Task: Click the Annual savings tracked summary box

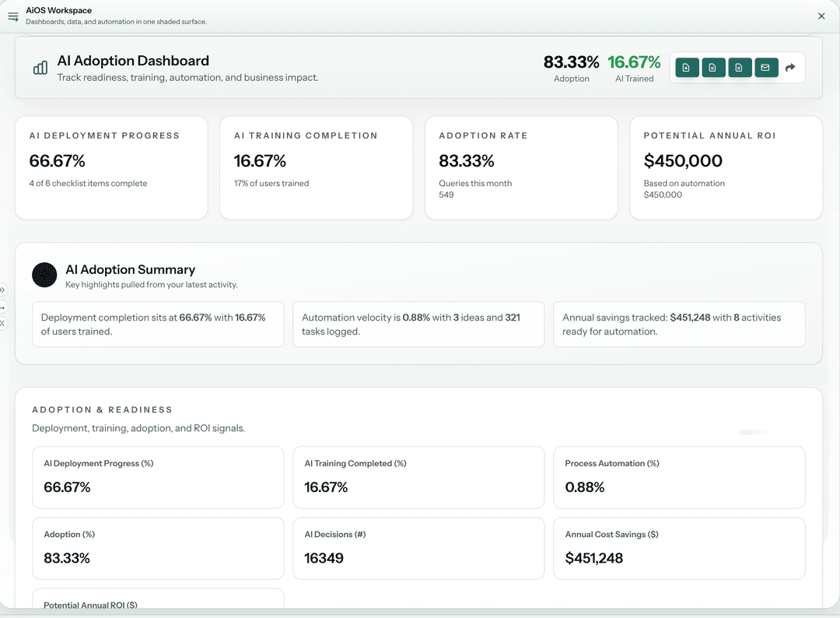Action: pos(679,325)
